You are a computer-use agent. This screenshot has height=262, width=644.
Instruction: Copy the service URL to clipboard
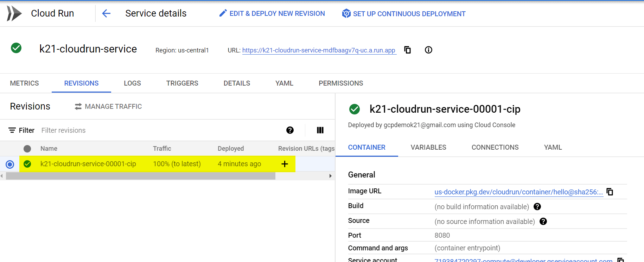407,50
